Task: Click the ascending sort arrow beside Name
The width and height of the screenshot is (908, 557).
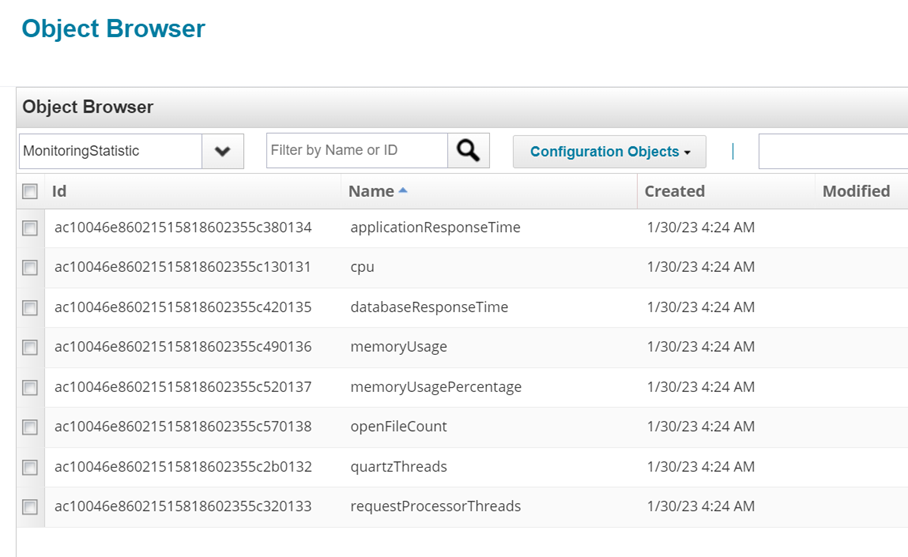Action: click(x=403, y=191)
